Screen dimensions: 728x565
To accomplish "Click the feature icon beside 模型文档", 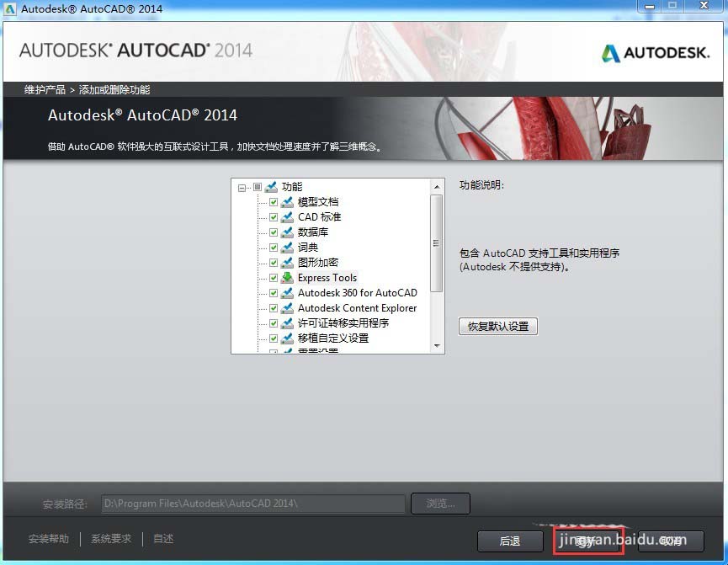I will (287, 201).
